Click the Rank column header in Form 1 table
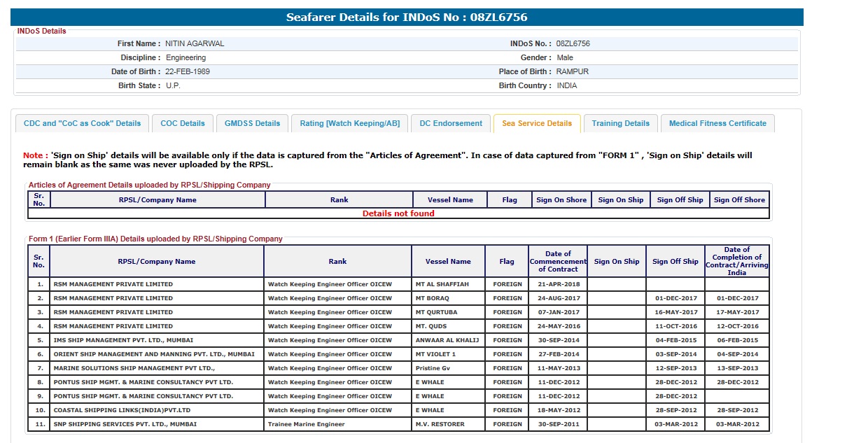The image size is (868, 443). pyautogui.click(x=337, y=262)
